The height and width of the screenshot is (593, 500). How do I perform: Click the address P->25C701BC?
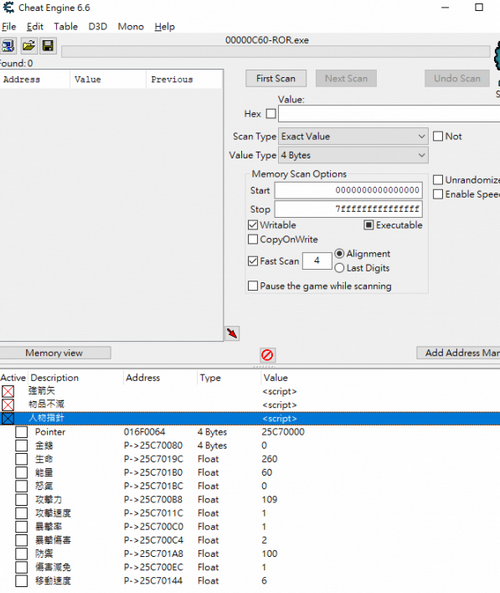tap(154, 486)
